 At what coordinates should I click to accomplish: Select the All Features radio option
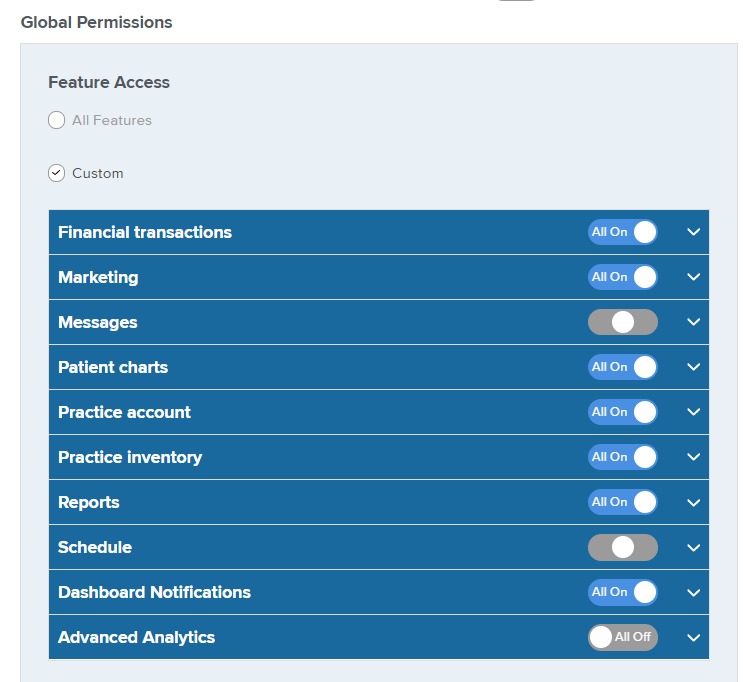56,120
